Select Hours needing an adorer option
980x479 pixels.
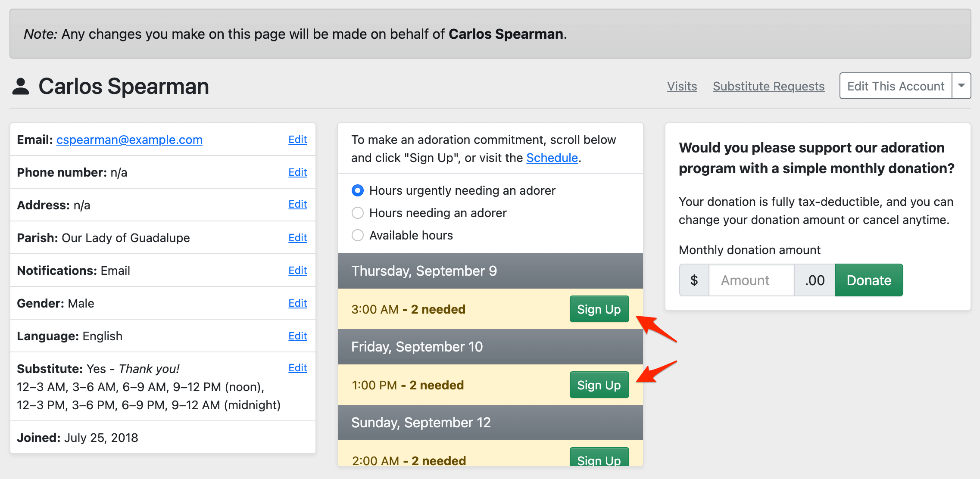(358, 213)
